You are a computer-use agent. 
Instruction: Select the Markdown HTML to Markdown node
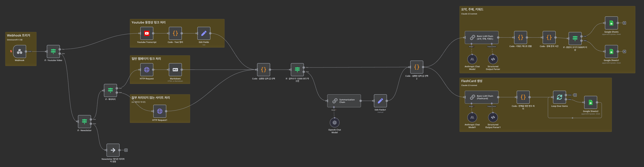(x=175, y=70)
